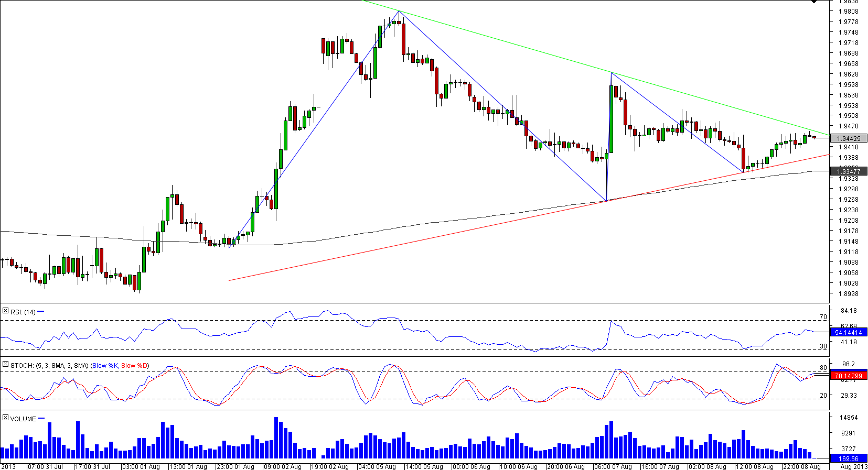Close the RSI indicator panel box

pyautogui.click(x=5, y=311)
